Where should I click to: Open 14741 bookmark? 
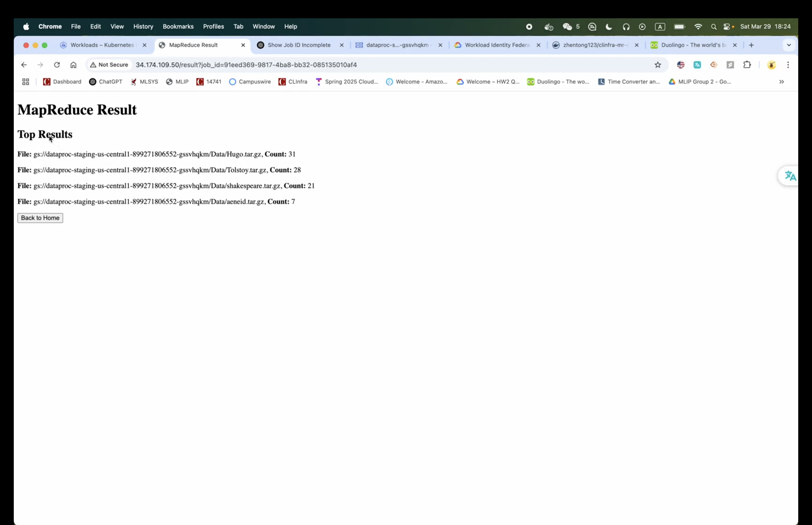[x=209, y=82]
